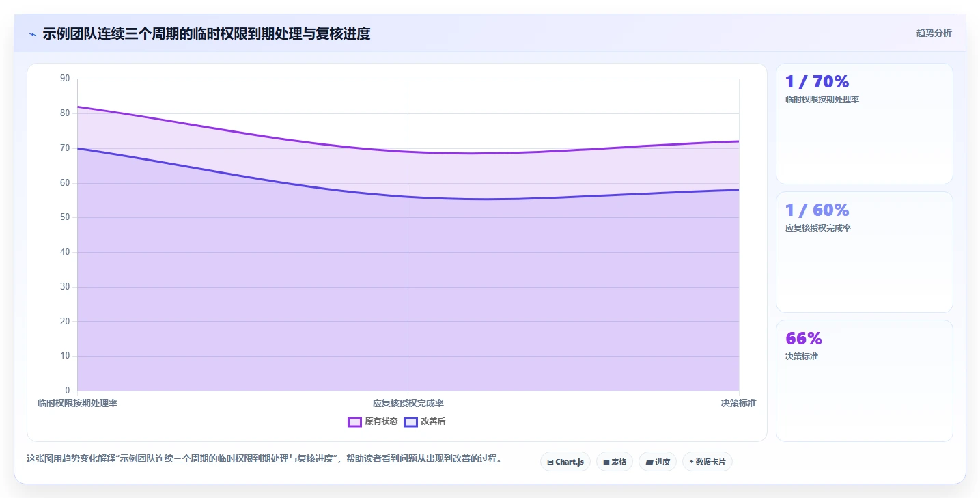Click the 改善后 blue legend swatch

click(x=410, y=421)
